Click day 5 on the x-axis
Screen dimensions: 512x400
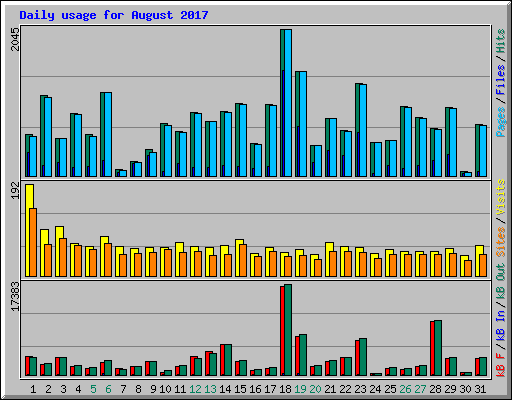93,389
